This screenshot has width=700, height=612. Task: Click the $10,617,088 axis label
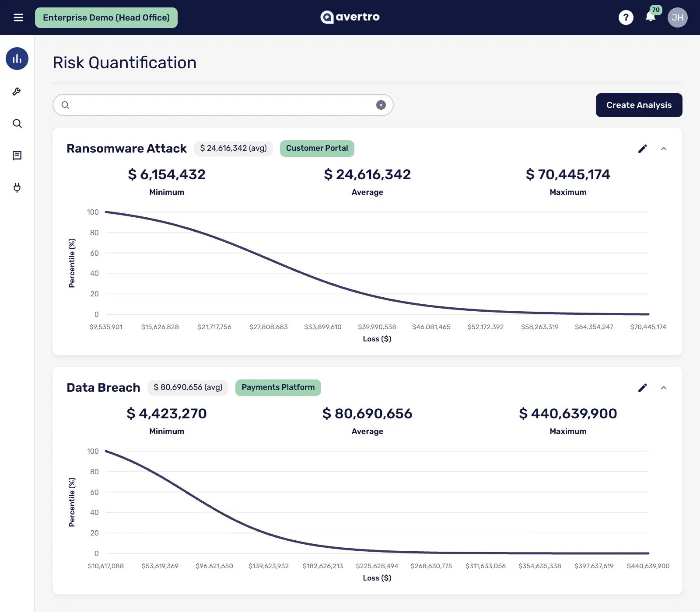click(x=106, y=566)
